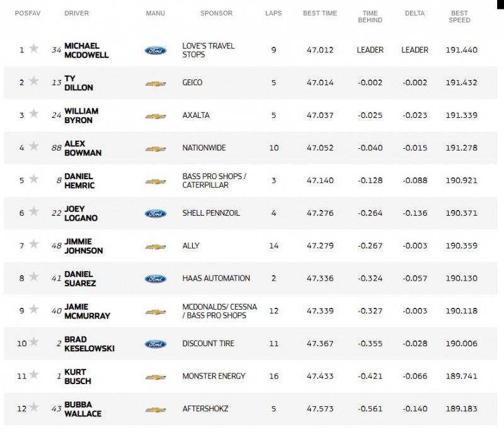The image size is (504, 432).
Task: Select the Jamie McMurray table row
Action: coord(250,311)
